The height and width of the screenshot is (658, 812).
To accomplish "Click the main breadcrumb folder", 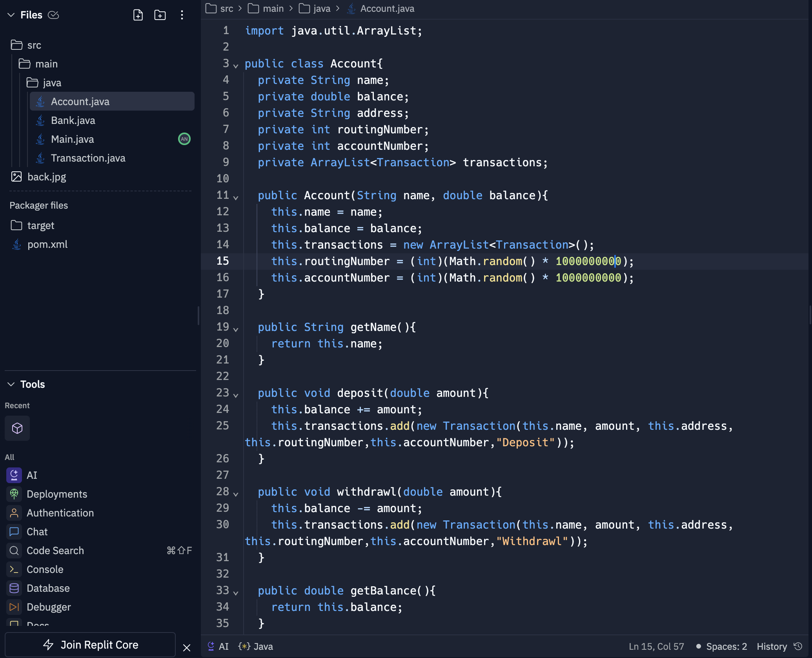I will click(273, 9).
